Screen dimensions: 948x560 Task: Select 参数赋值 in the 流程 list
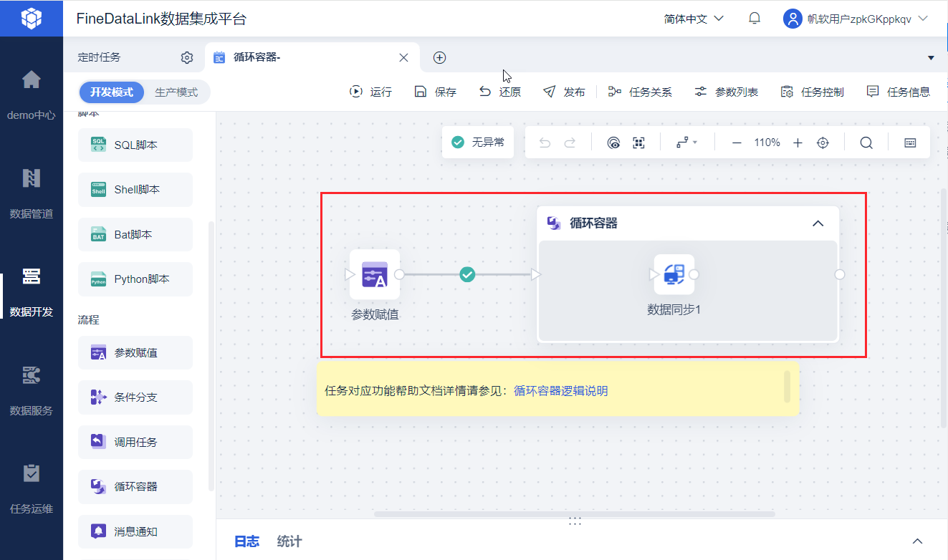[x=135, y=352]
